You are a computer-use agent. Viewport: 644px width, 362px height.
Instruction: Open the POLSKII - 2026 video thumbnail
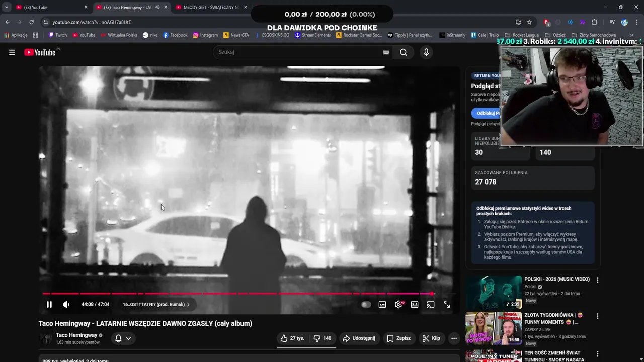coord(494,292)
